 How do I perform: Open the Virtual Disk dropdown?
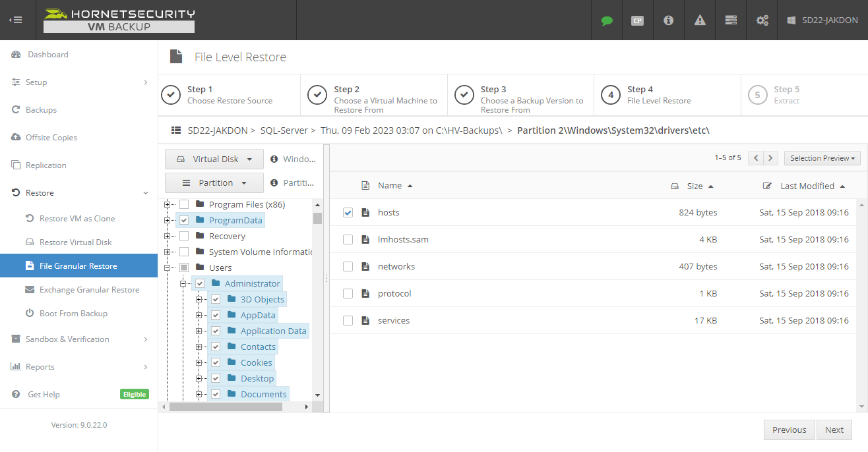214,159
